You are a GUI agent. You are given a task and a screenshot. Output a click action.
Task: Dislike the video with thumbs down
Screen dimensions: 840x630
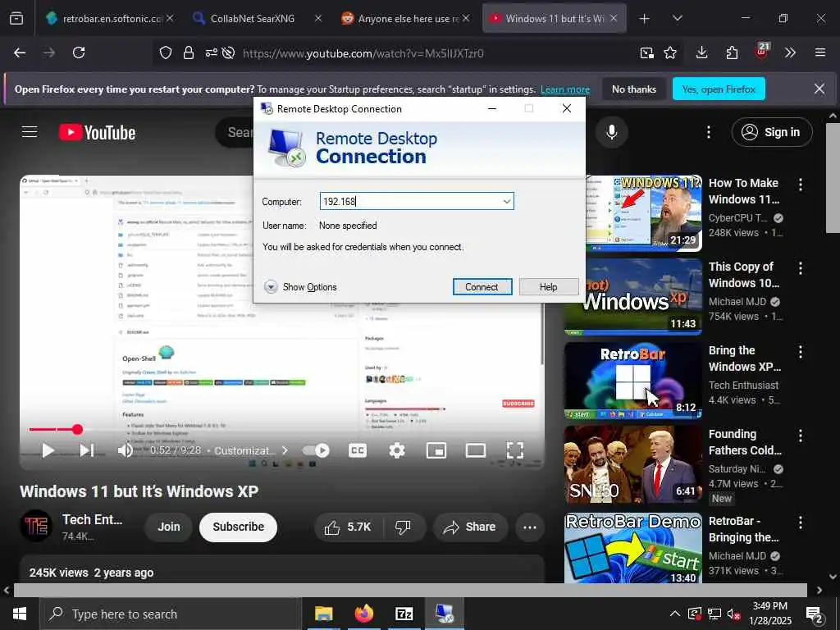(x=404, y=527)
